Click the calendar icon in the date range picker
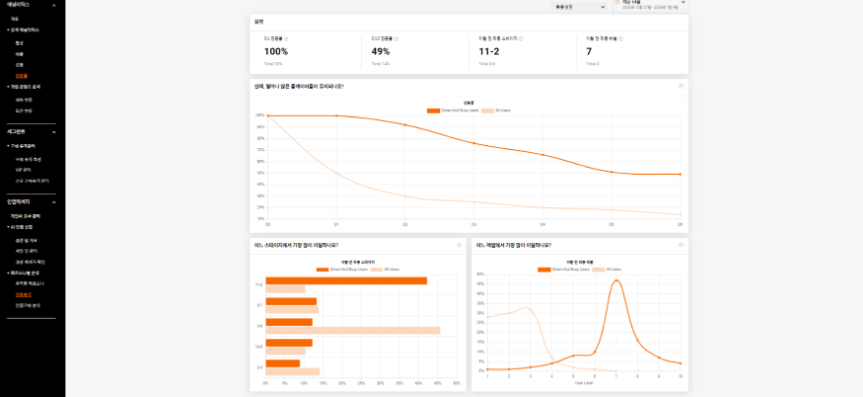The image size is (863, 397). point(617,2)
